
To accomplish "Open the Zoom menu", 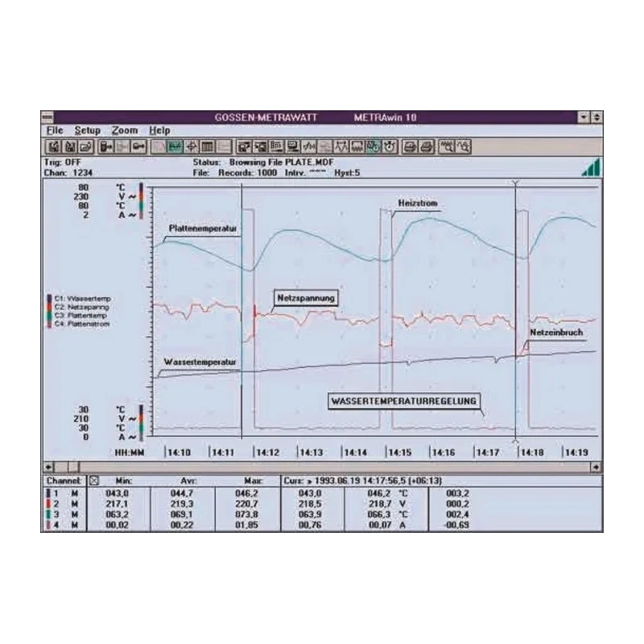I will click(125, 130).
